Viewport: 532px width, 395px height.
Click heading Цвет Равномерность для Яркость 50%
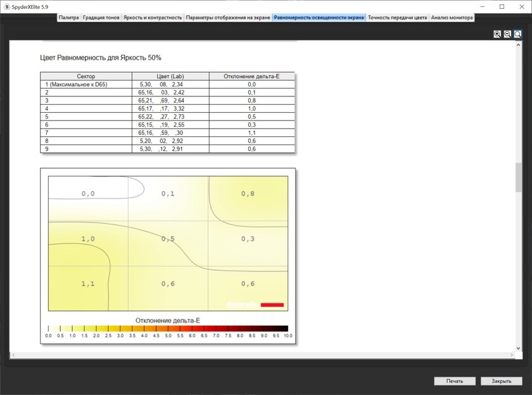(101, 58)
